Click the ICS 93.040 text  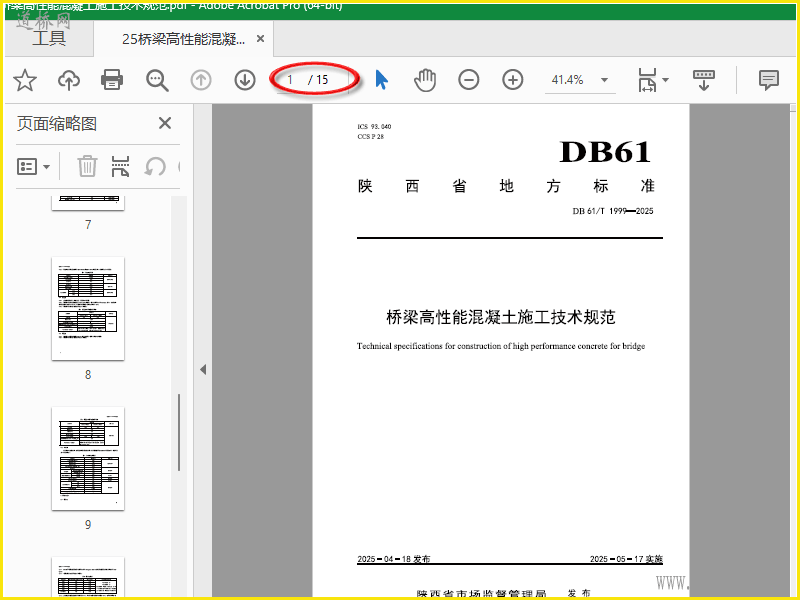(x=374, y=127)
